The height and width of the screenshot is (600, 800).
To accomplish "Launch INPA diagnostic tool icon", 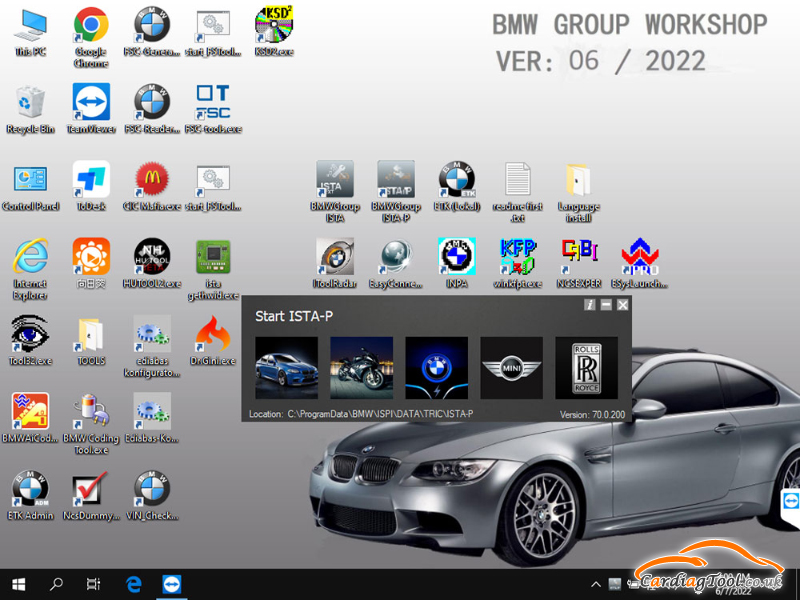I will click(x=457, y=264).
